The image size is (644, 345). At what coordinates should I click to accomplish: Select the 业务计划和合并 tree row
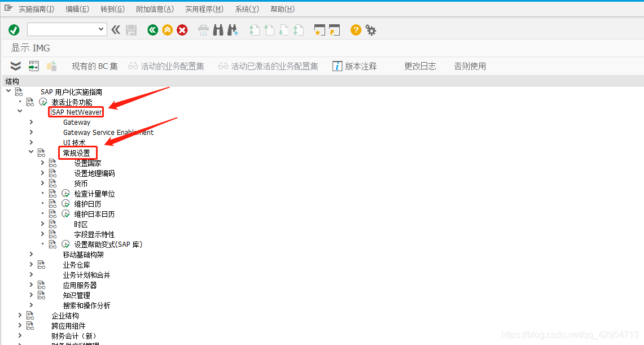coord(87,275)
